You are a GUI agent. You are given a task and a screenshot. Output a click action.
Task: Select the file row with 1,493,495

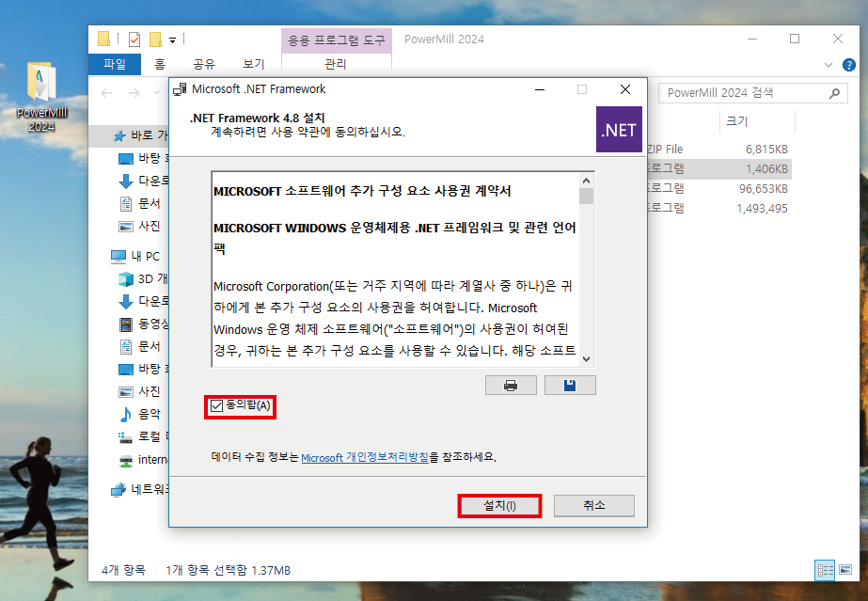[718, 209]
